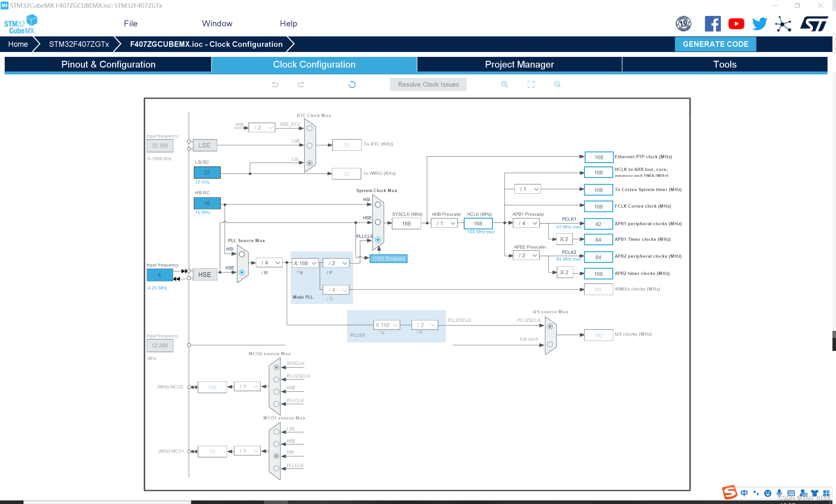Open the MCO1 prescaler dropdown

(x=247, y=451)
